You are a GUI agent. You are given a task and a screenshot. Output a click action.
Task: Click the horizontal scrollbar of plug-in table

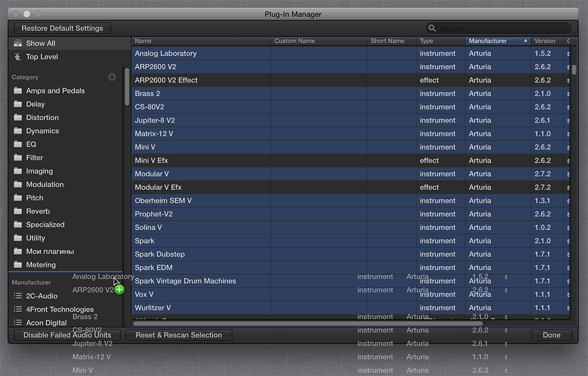pos(308,323)
